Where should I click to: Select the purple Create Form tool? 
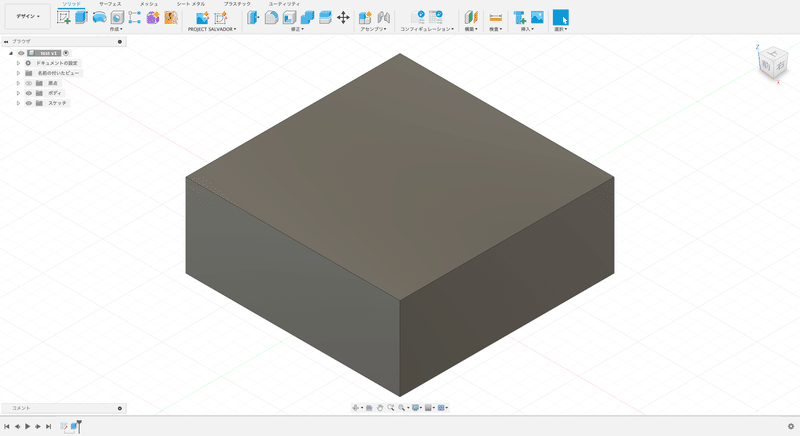coord(153,17)
